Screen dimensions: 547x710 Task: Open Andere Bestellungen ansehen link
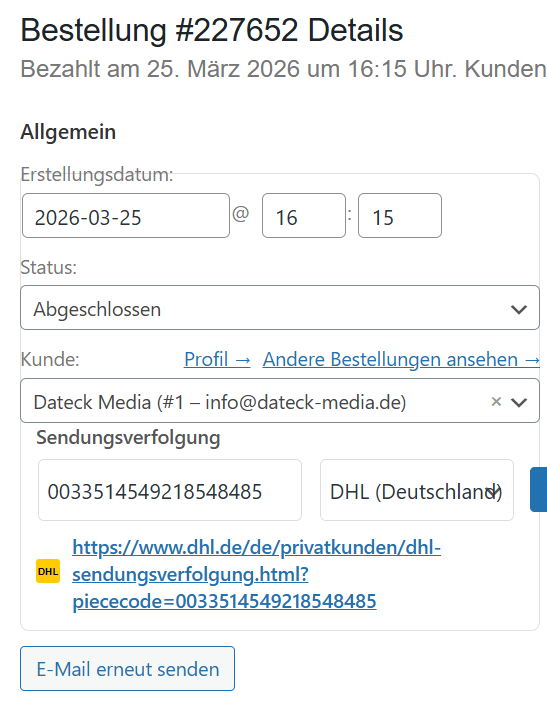point(401,360)
